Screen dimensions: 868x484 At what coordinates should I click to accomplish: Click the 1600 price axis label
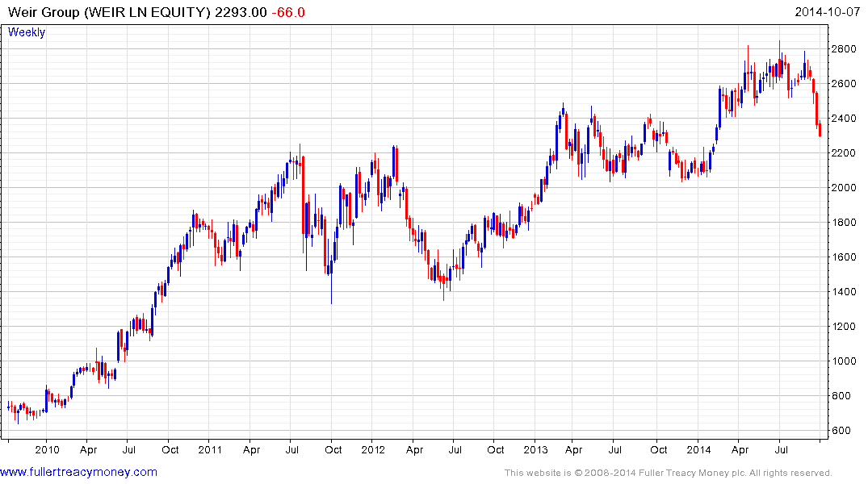click(844, 257)
